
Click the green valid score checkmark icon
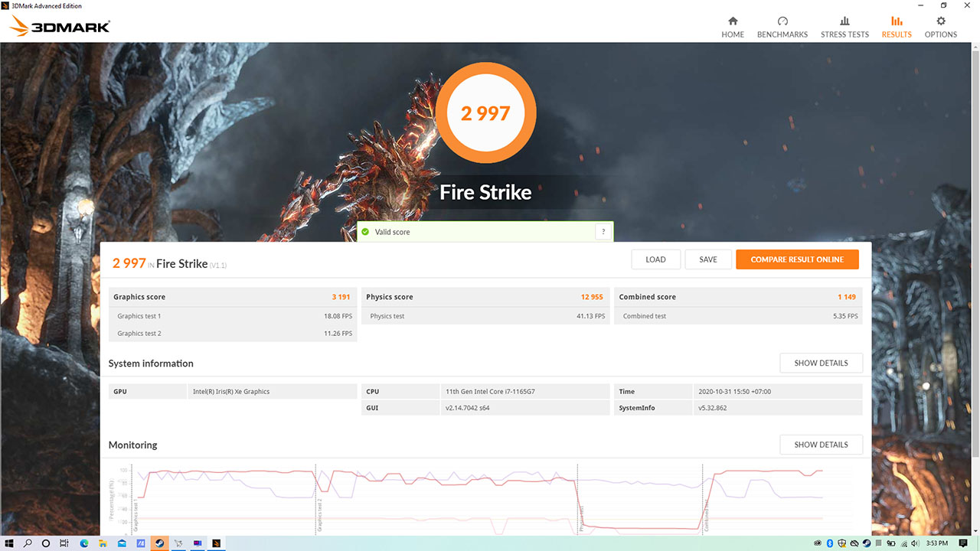tap(365, 232)
